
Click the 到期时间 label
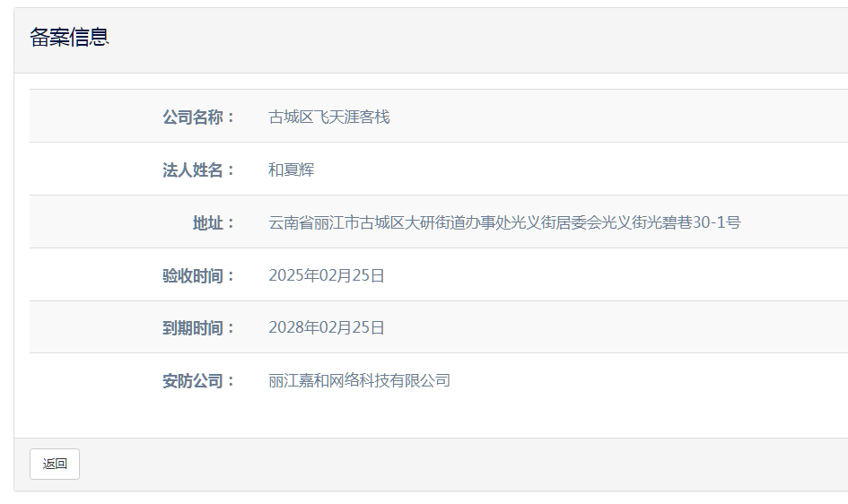tap(198, 328)
